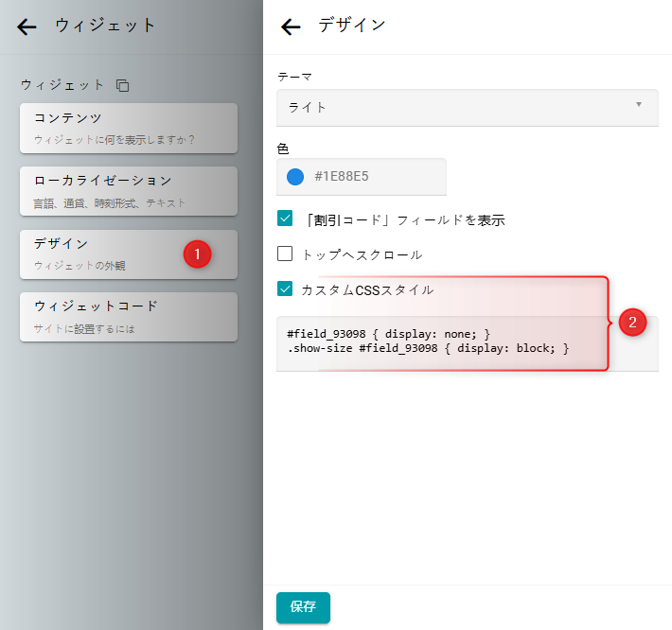This screenshot has height=630, width=672.
Task: Click the ウィジェット header title
Action: coord(105,26)
